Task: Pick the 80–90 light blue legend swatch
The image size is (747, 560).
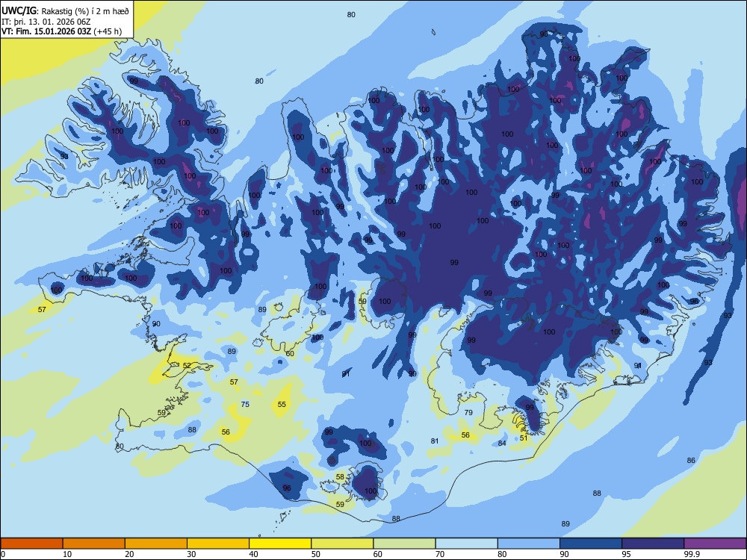Action: 529,544
